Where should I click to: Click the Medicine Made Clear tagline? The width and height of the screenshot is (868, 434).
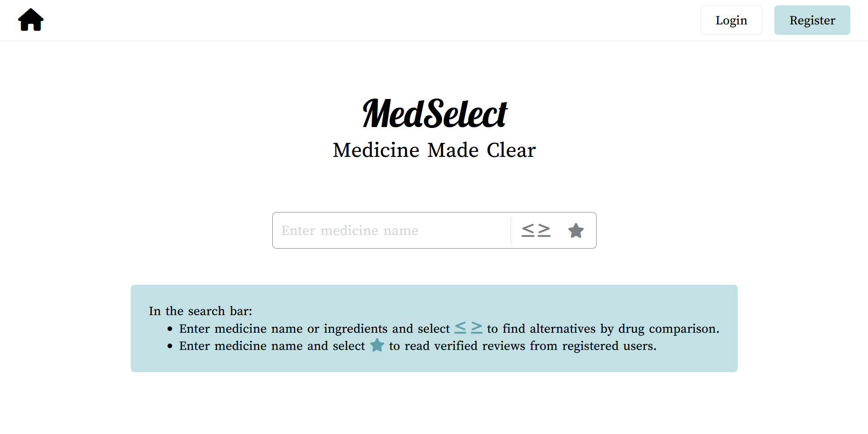(434, 150)
